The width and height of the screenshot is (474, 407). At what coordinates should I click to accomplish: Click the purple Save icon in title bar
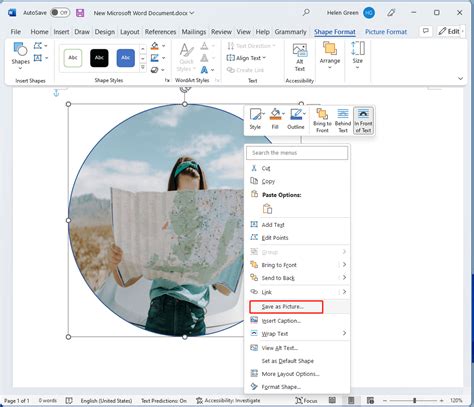click(x=80, y=13)
